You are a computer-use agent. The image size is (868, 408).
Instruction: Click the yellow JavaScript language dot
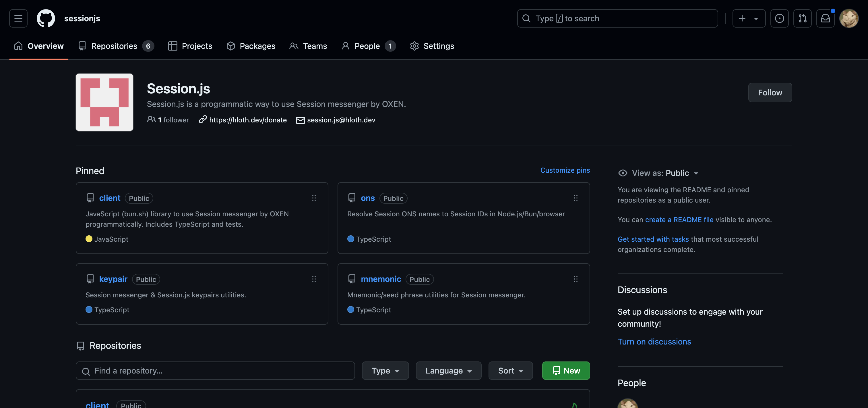(x=89, y=239)
